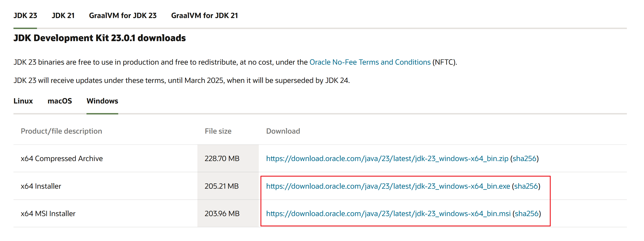Select the GraalVM for JDK 23 tab

tap(123, 16)
